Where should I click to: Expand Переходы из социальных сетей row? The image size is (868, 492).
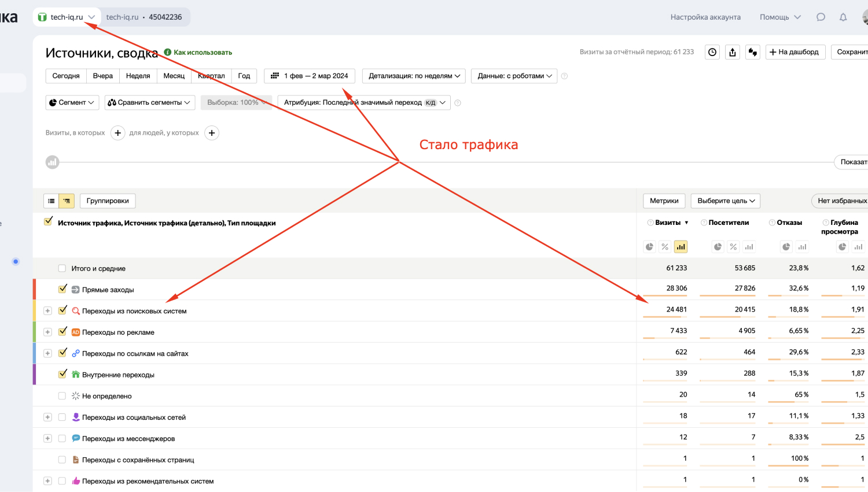(47, 417)
